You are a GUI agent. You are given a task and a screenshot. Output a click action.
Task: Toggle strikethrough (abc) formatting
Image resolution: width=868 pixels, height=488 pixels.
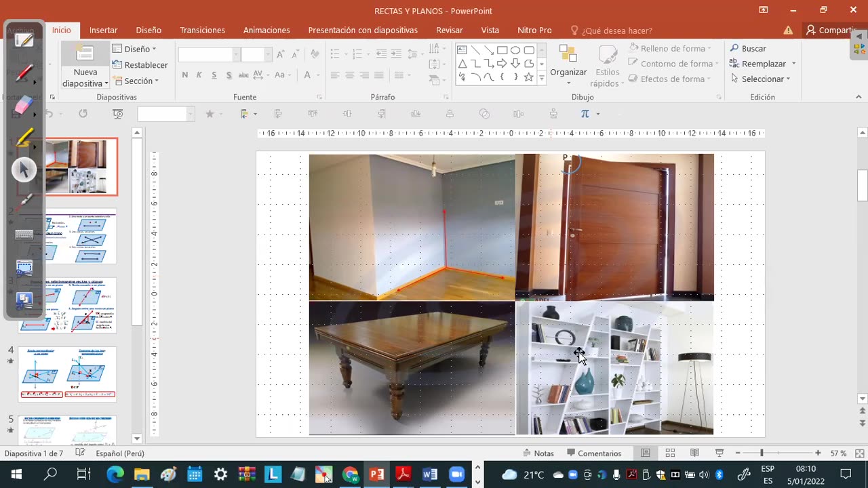pyautogui.click(x=244, y=75)
